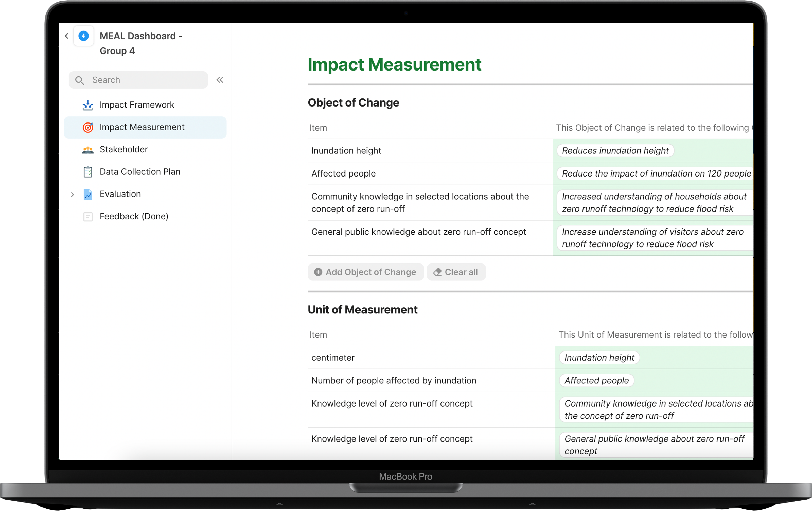Click the Data Collection Plan clipboard icon
This screenshot has width=812, height=511.
coord(88,172)
